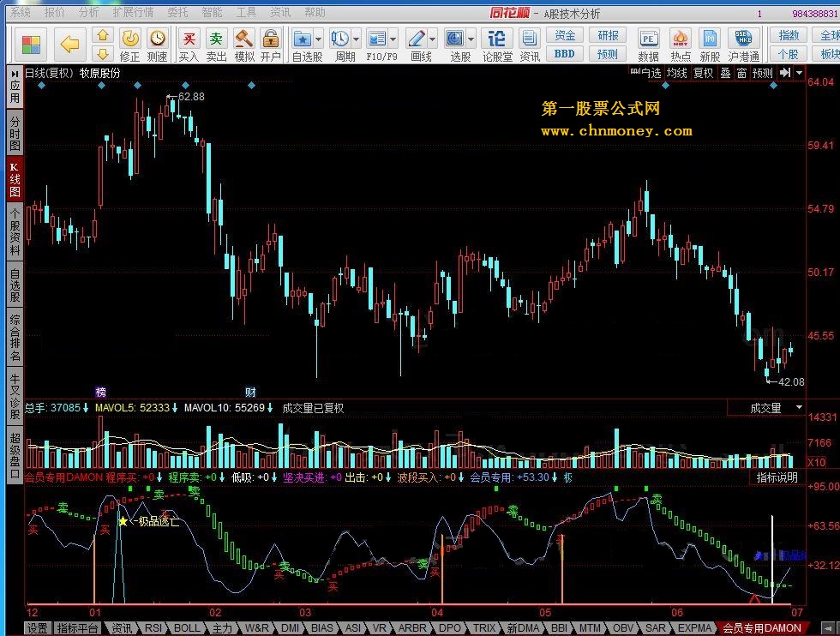Click the 买入 buy icon
Viewport: 840px width, 636px height.
click(189, 45)
